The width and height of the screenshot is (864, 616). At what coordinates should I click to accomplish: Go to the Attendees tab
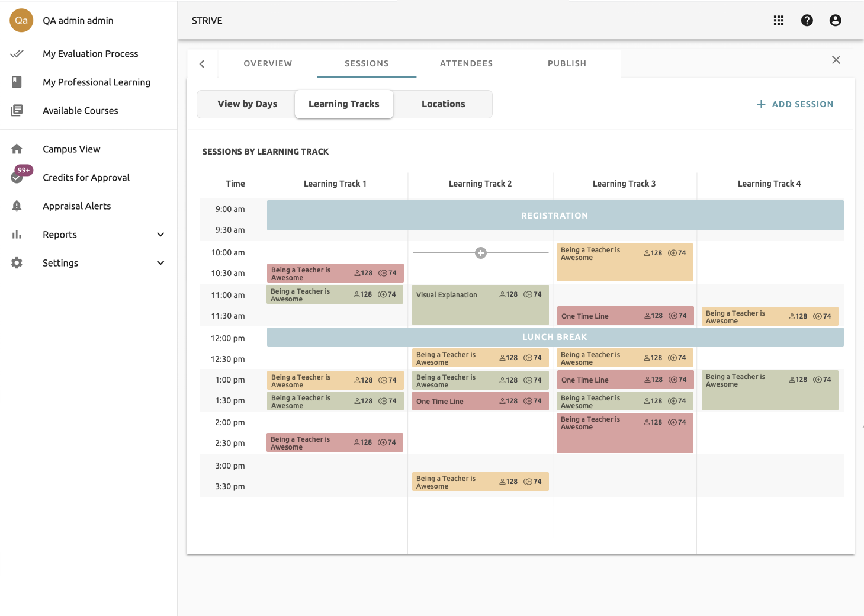coord(466,63)
